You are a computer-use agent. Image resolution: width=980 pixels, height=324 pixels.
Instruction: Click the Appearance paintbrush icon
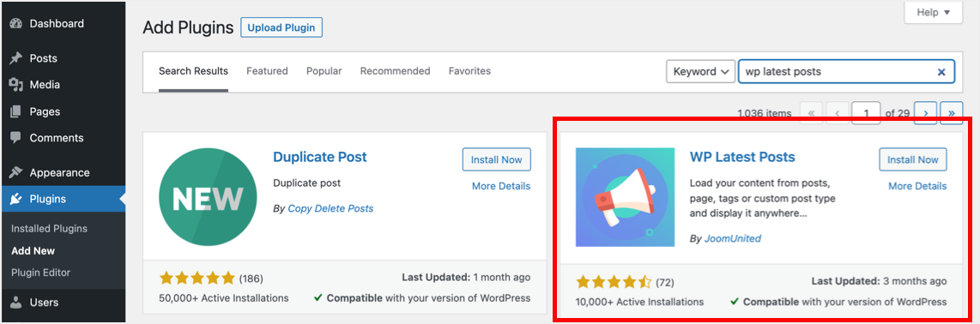tap(16, 172)
